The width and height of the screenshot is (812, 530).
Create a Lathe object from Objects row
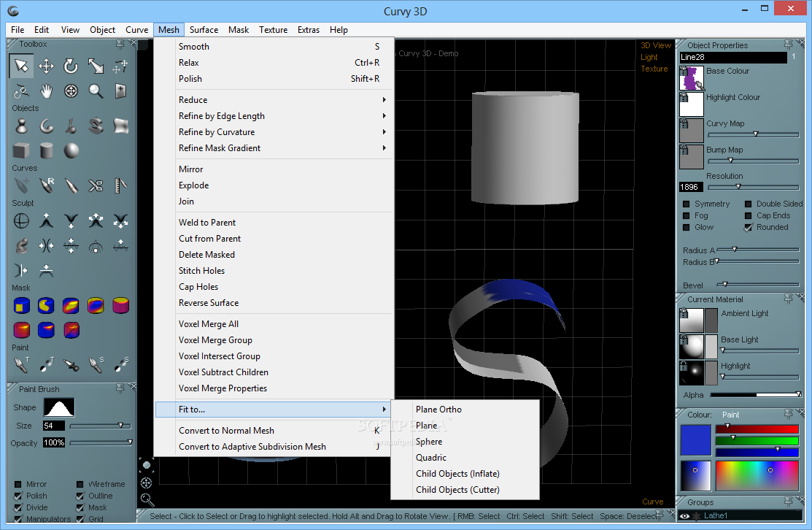21,126
